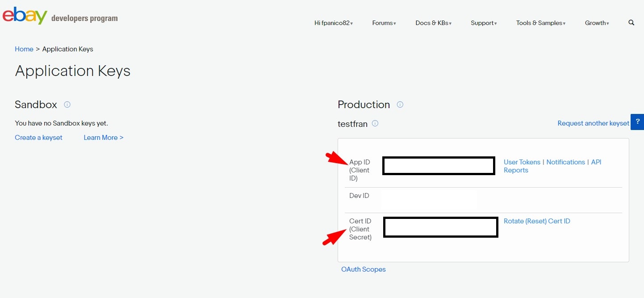
Task: Go to Home breadcrumb link
Action: 24,49
